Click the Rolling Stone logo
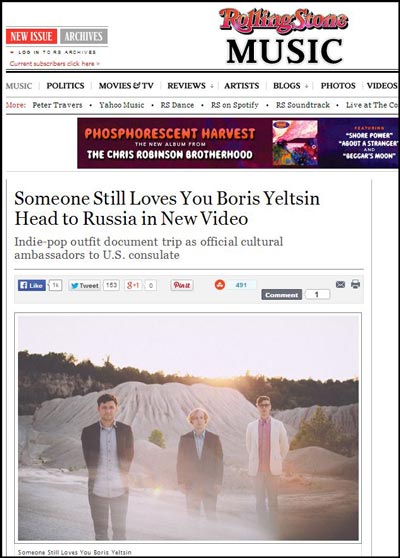400x558 pixels. pyautogui.click(x=284, y=20)
